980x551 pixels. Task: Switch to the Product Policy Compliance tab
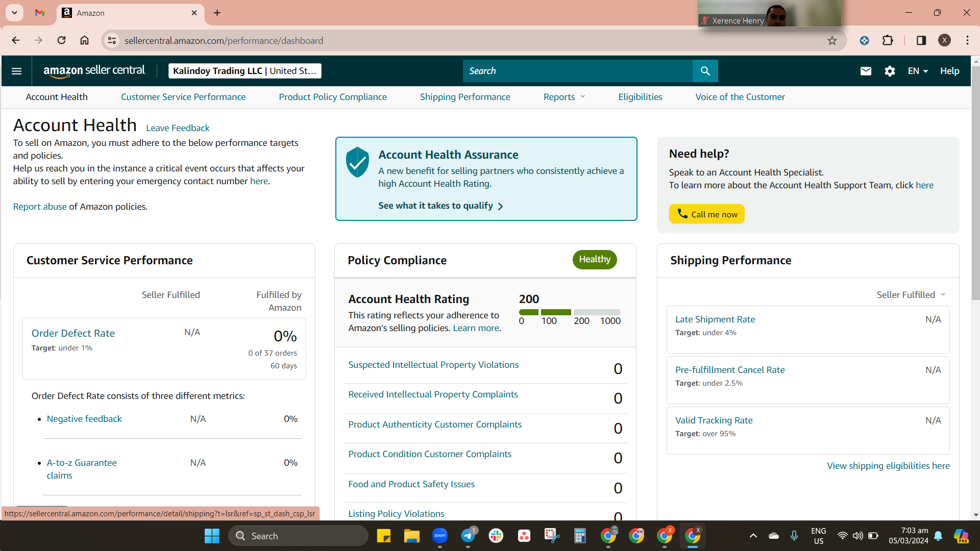pyautogui.click(x=333, y=97)
